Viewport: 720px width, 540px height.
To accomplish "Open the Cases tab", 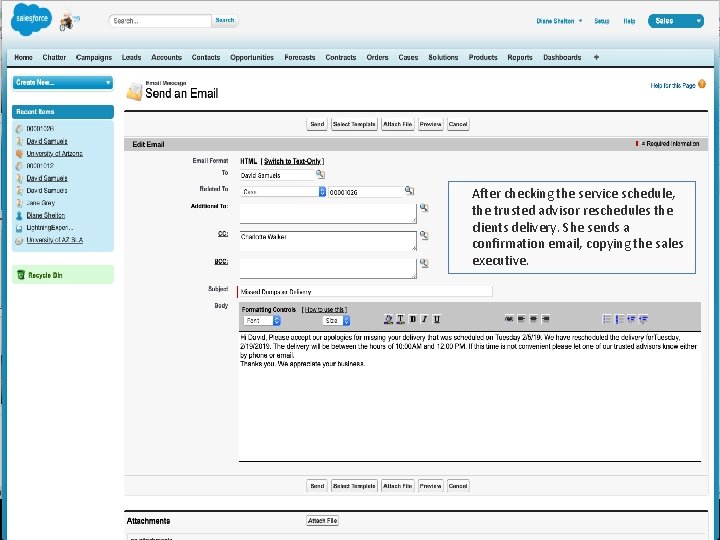I will tap(408, 57).
